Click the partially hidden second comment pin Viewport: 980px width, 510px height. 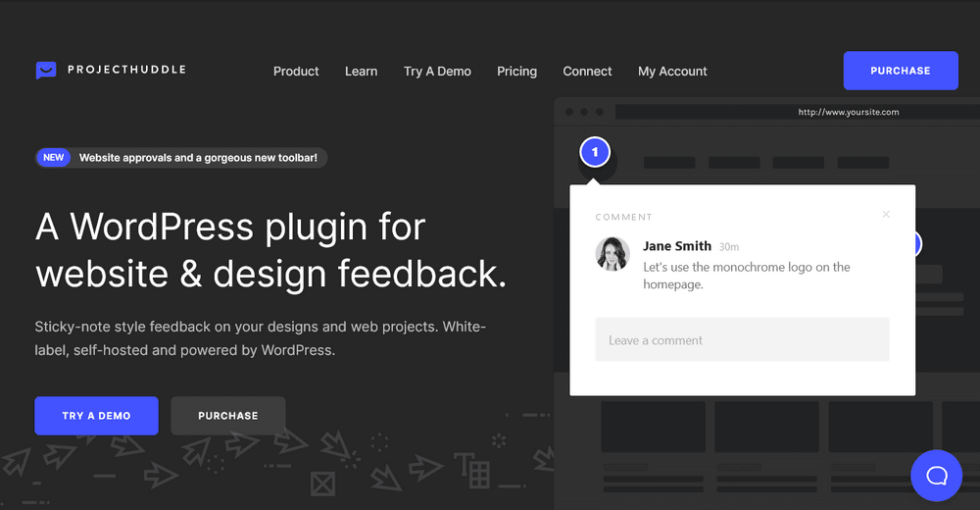(917, 244)
